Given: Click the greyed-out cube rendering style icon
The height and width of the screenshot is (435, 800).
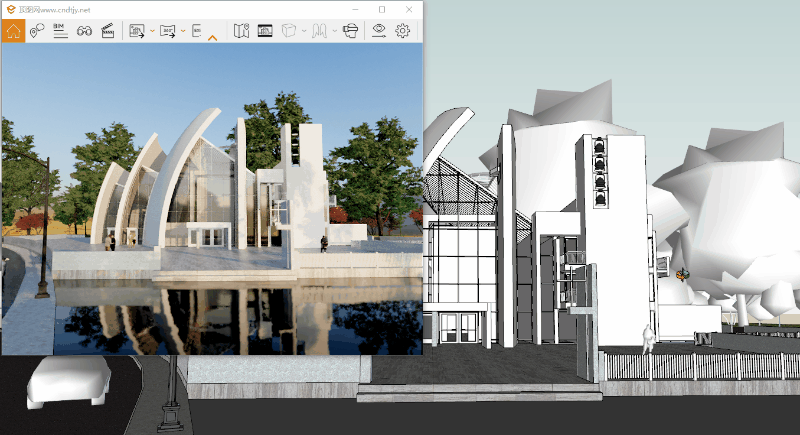Looking at the screenshot, I should (x=289, y=31).
